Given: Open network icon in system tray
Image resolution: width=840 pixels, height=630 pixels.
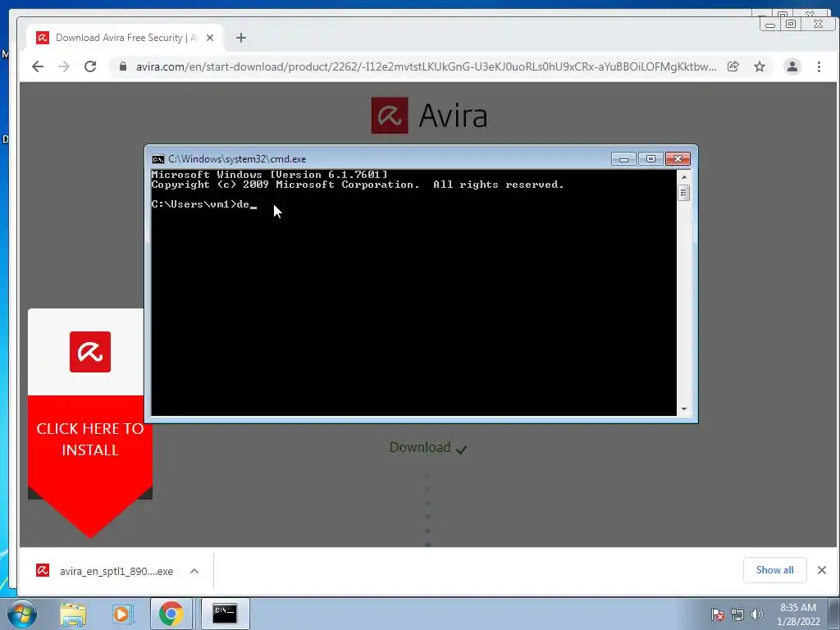Looking at the screenshot, I should coord(737,614).
